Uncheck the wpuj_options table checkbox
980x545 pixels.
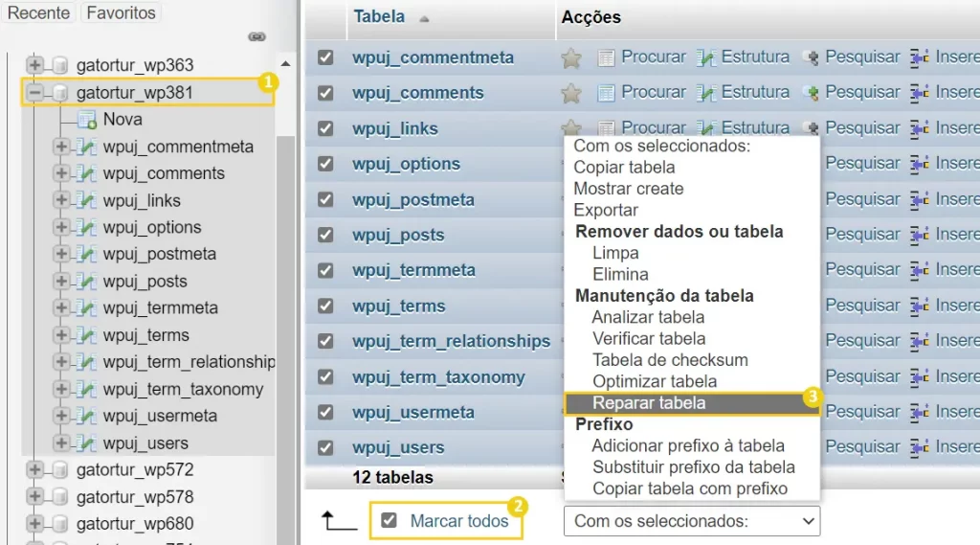[325, 164]
